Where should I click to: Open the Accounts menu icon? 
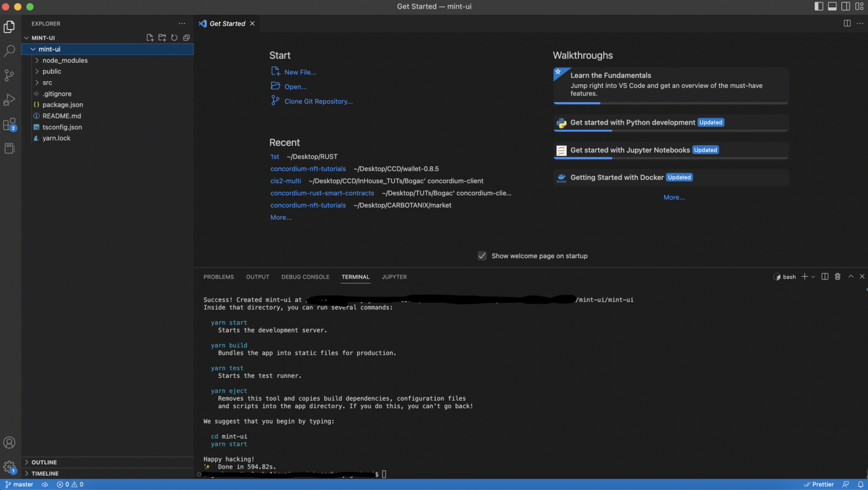9,443
